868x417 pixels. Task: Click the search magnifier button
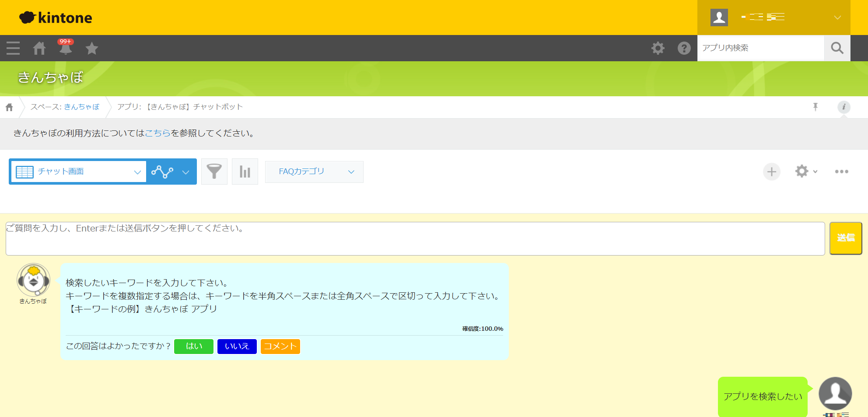[x=837, y=48]
